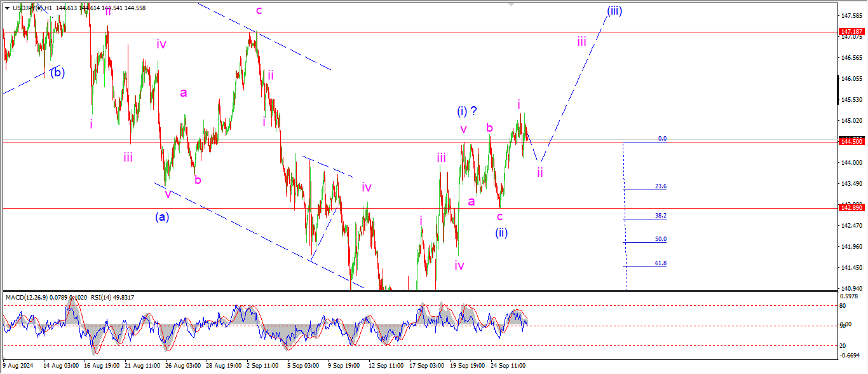The width and height of the screenshot is (868, 374).
Task: Select the blue (ii) wave label
Action: coord(501,233)
